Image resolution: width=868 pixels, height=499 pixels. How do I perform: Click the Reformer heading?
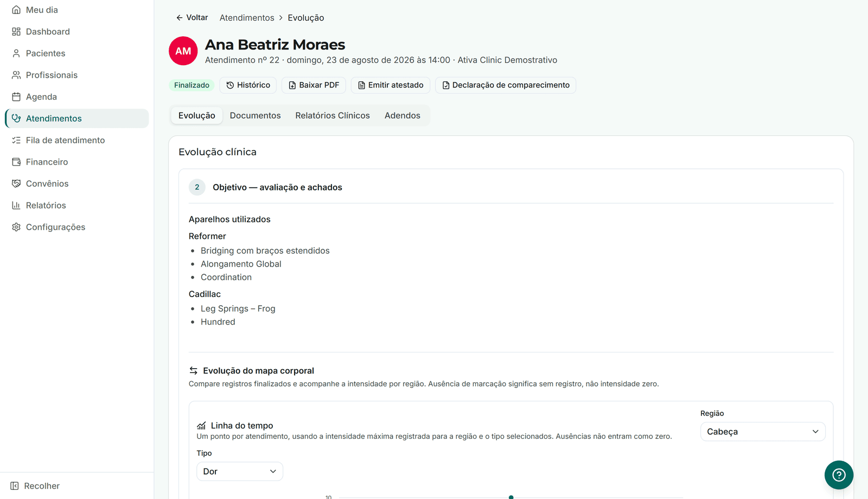[207, 236]
